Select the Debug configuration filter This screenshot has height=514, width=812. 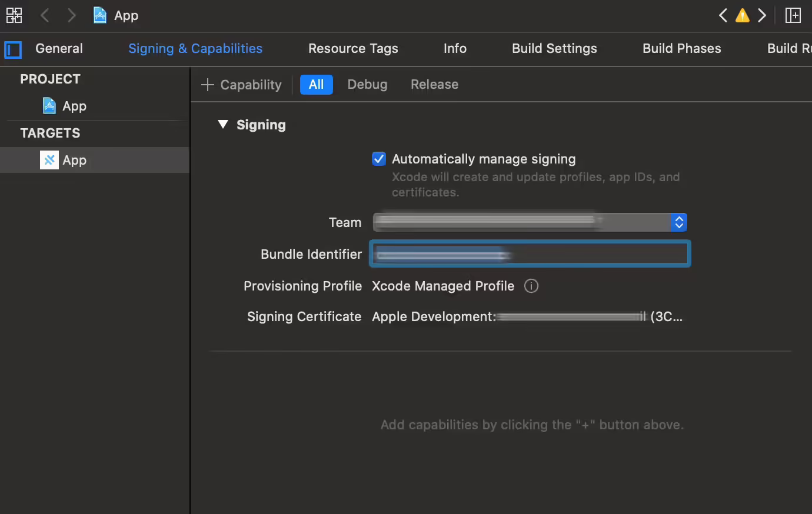pos(367,85)
